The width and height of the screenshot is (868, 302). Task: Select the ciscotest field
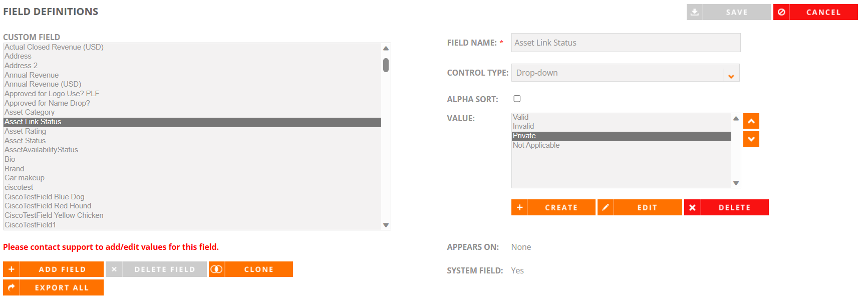(192, 187)
